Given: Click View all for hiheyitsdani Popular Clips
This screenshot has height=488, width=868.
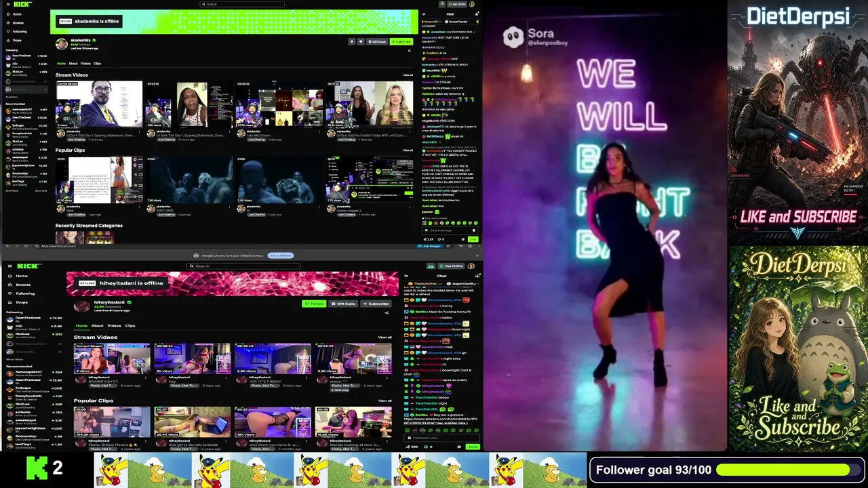Looking at the screenshot, I should (x=385, y=401).
